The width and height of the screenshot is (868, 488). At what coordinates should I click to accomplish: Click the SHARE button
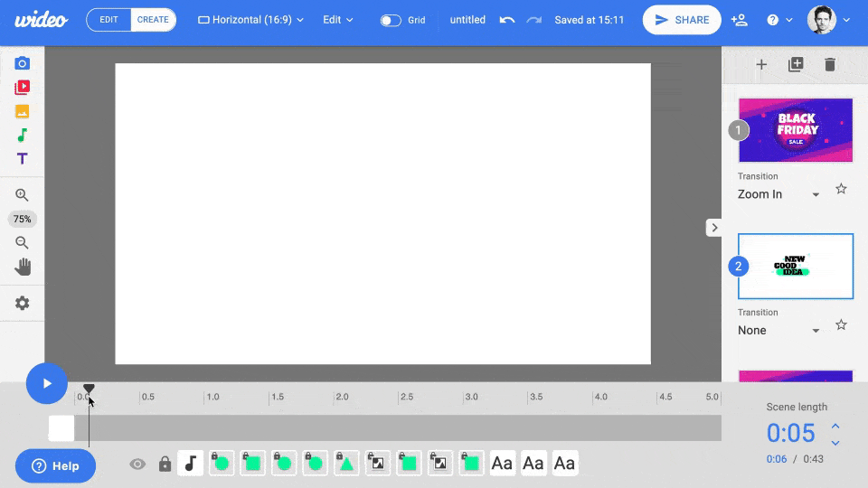pos(682,20)
